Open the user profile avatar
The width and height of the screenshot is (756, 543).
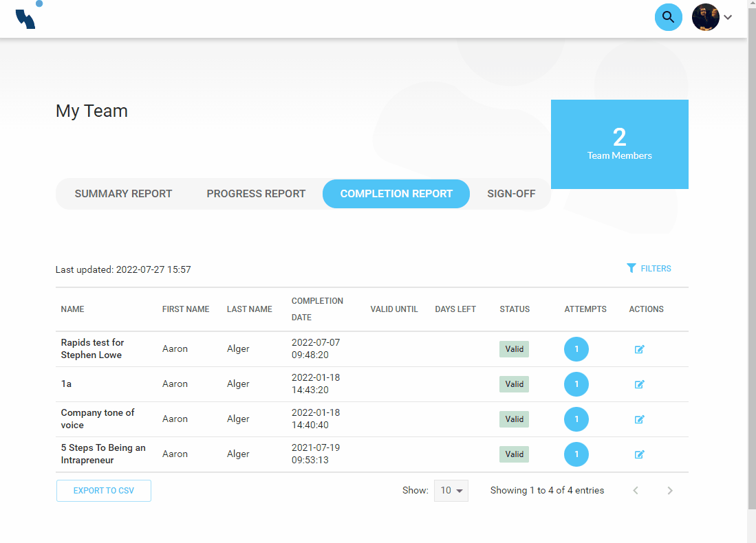(x=705, y=17)
